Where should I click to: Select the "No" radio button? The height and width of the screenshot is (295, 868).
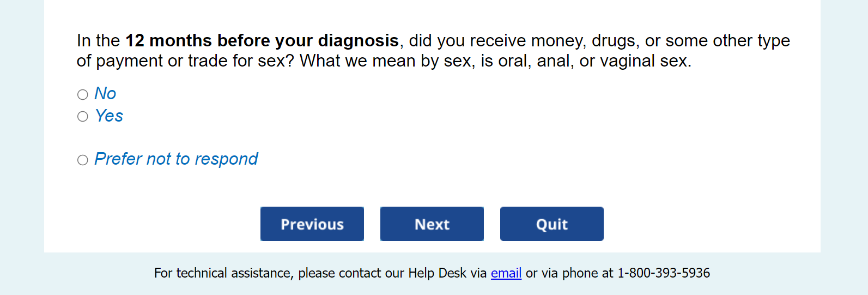(83, 95)
